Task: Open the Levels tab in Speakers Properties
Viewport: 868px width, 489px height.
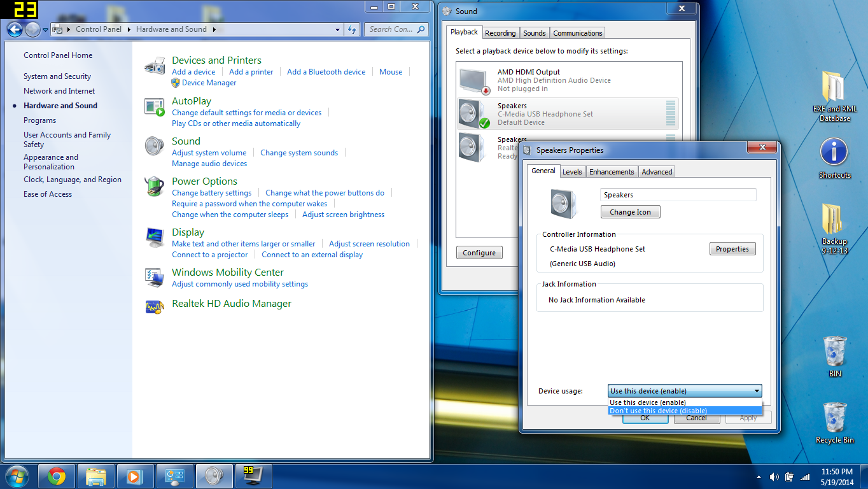Action: pyautogui.click(x=572, y=172)
